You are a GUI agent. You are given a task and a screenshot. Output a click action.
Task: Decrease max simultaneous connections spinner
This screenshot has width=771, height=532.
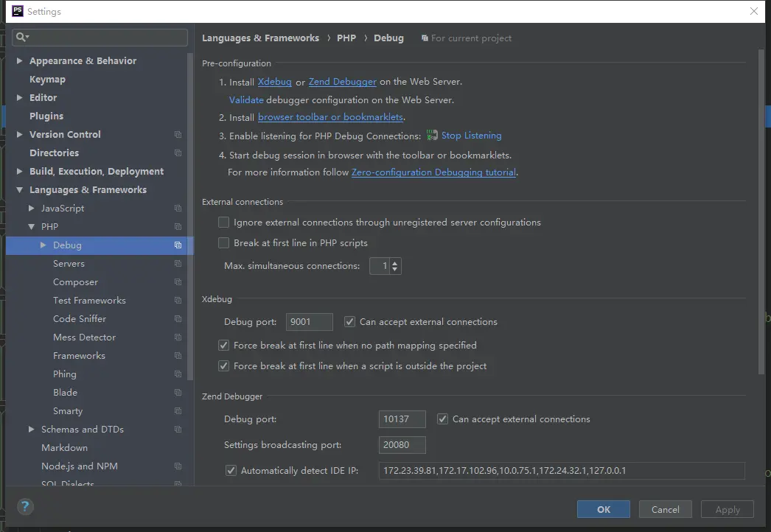(395, 269)
